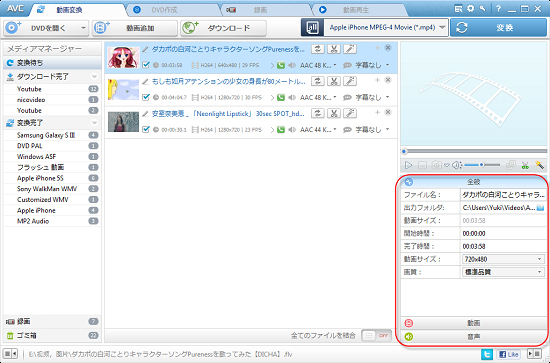
Task: Click the preview seek bar
Action: coord(474,152)
